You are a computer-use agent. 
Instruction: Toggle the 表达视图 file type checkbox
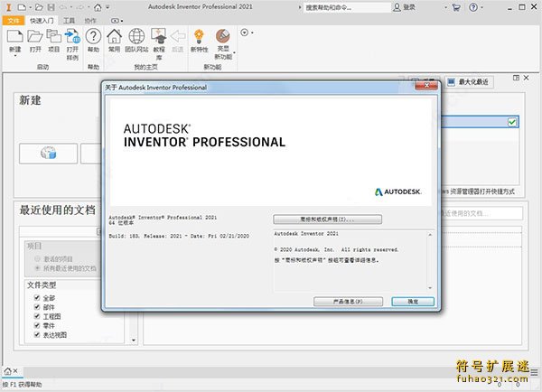37,334
